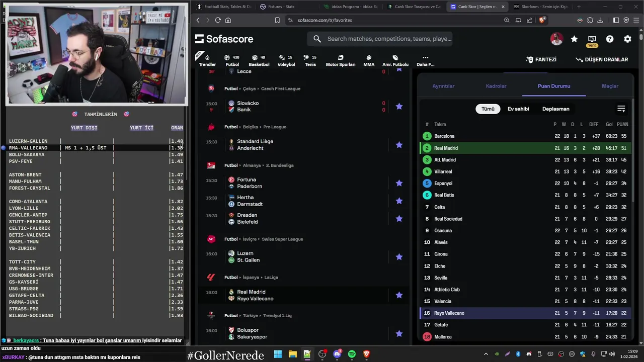Close the active Canlı Skor browser tab
Image resolution: width=644 pixels, height=362 pixels.
point(503,7)
